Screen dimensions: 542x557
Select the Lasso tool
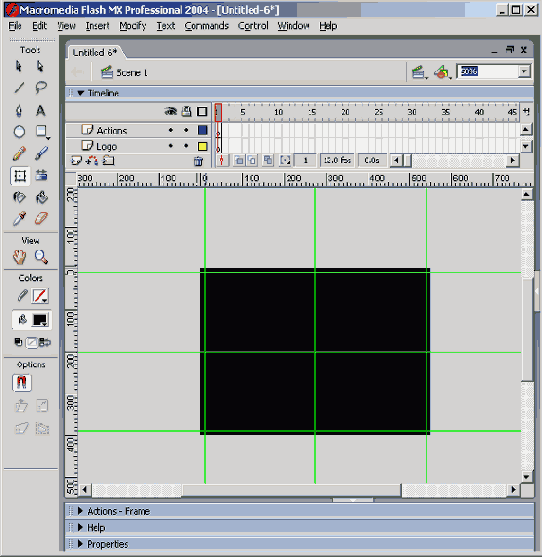(x=41, y=87)
